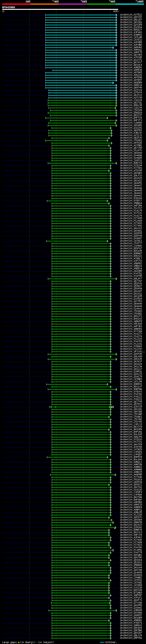Select label UniRef100_P13851

tap(131, 550)
